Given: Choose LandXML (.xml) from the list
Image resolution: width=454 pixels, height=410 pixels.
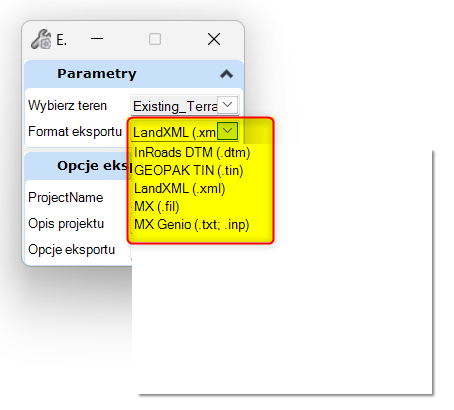Looking at the screenshot, I should point(180,189).
